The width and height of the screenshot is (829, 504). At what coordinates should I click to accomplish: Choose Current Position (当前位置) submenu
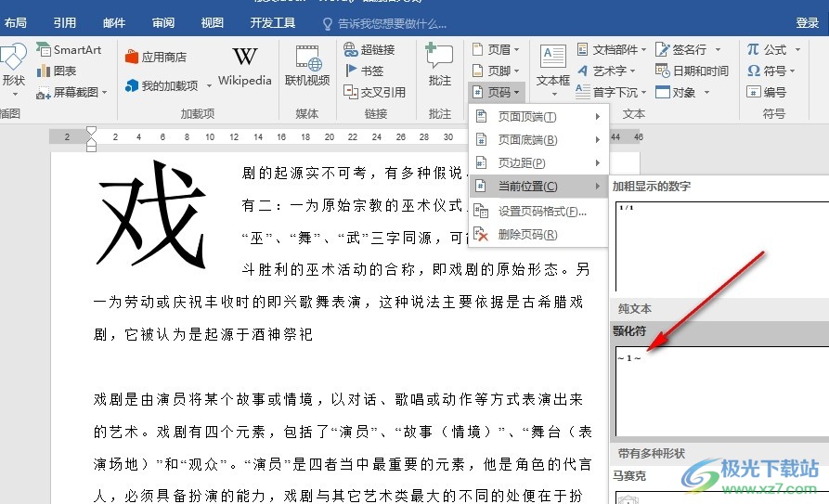tap(538, 187)
